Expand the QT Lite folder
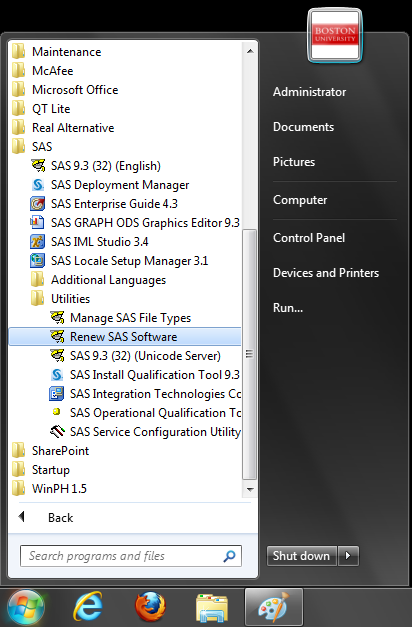The width and height of the screenshot is (412, 627). 41,109
